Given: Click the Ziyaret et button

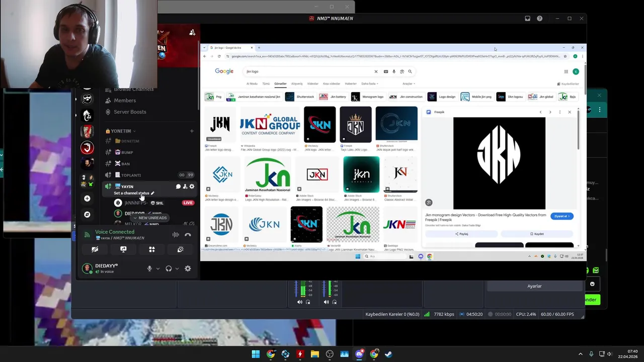Looking at the screenshot, I should click(561, 216).
